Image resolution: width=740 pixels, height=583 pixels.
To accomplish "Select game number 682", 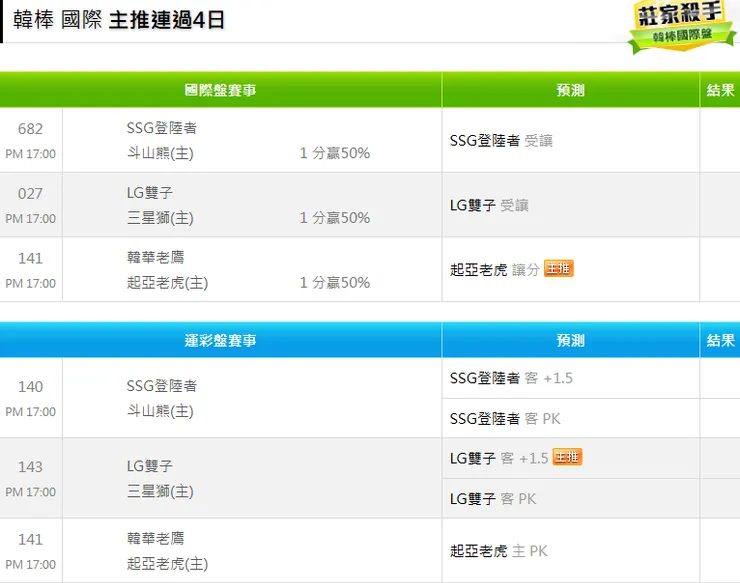I will point(30,128).
